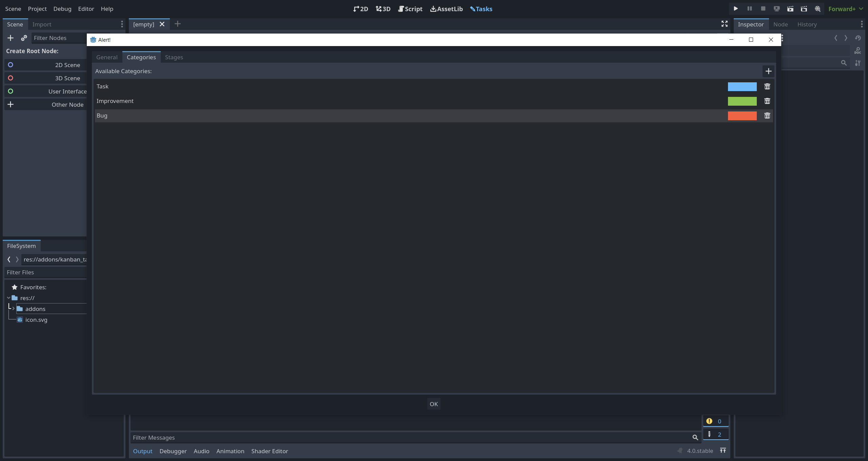This screenshot has height=461, width=868.
Task: Toggle the warnings filter showing count 0
Action: (x=715, y=421)
